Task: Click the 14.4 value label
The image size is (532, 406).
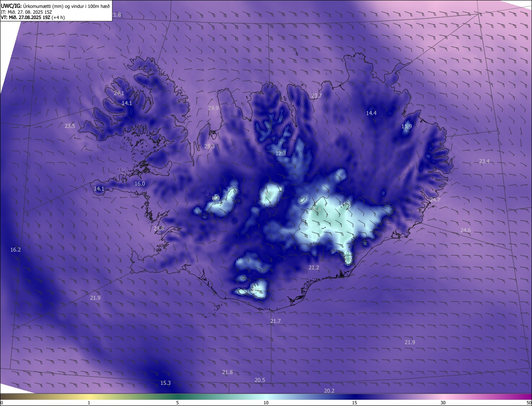Action: click(x=371, y=113)
